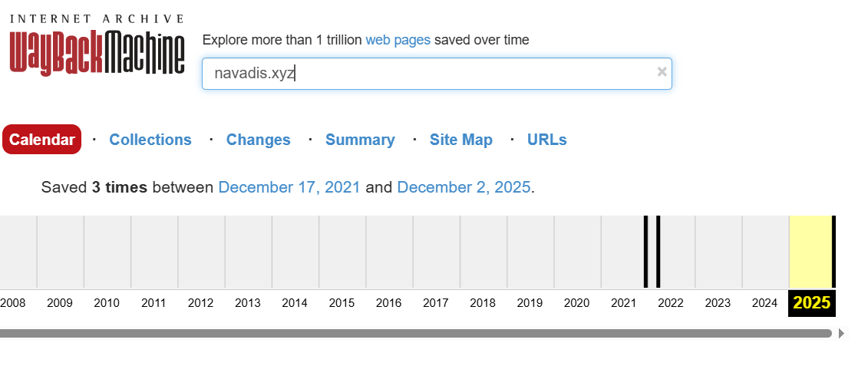Go to the Site Map tab

click(x=461, y=140)
